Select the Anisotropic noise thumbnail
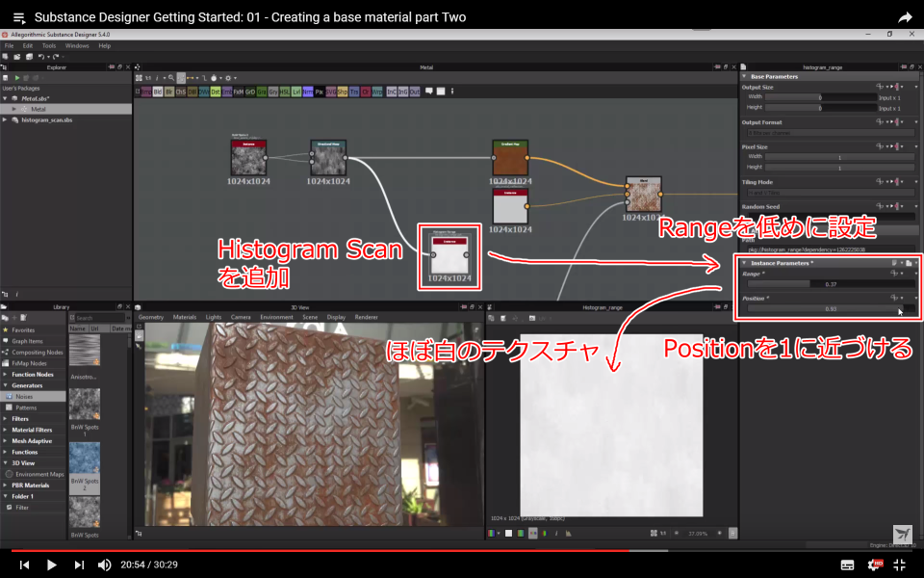This screenshot has width=924, height=578. coord(85,350)
